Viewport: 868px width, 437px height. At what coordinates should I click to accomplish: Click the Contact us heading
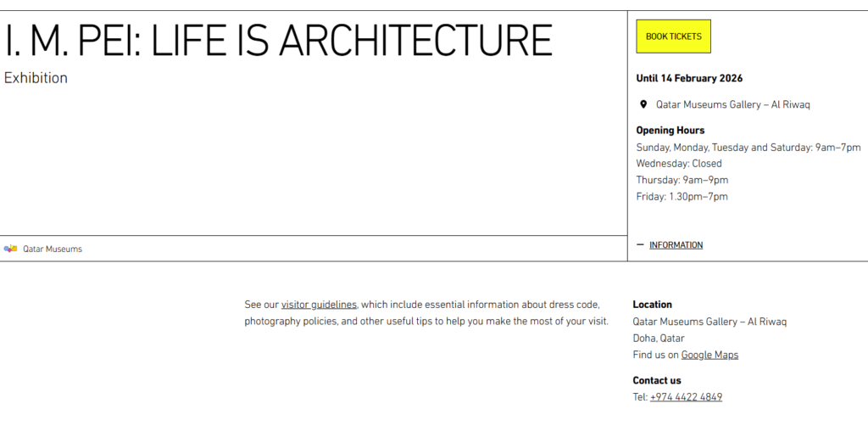(x=656, y=380)
